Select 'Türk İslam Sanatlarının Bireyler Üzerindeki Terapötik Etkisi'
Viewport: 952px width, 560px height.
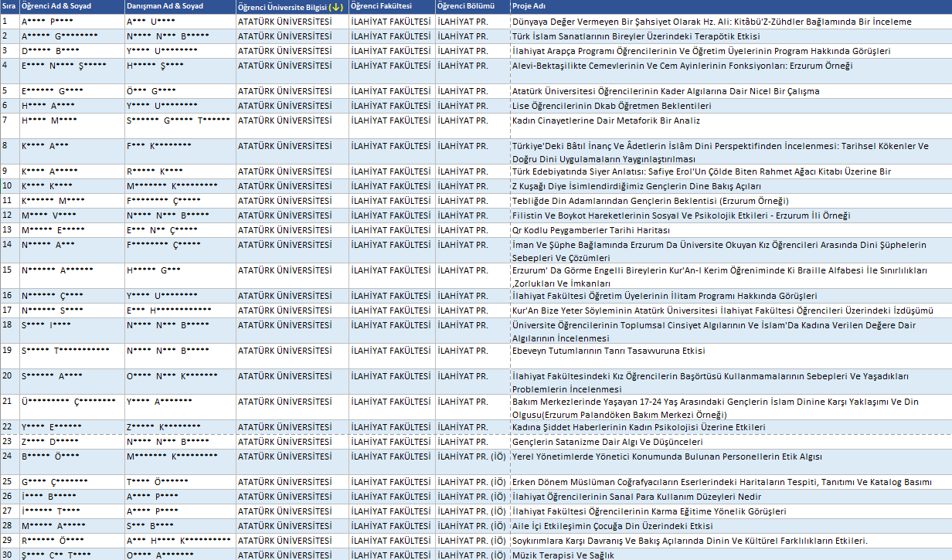[636, 36]
